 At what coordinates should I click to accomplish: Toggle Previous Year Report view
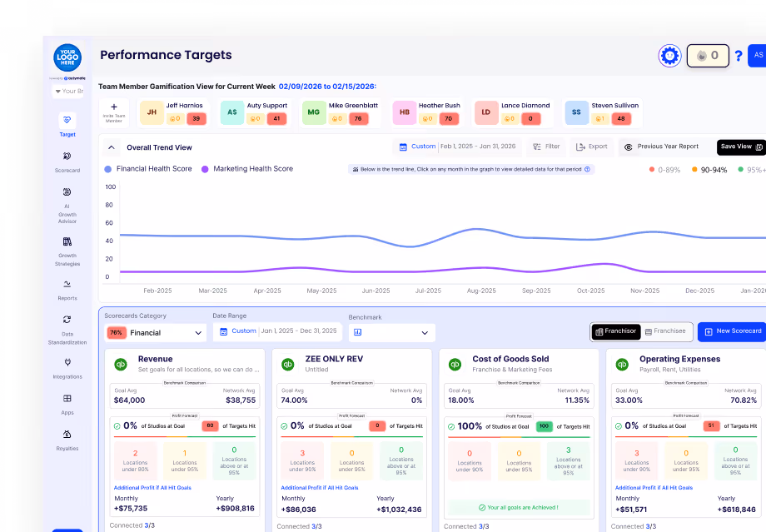pyautogui.click(x=663, y=147)
